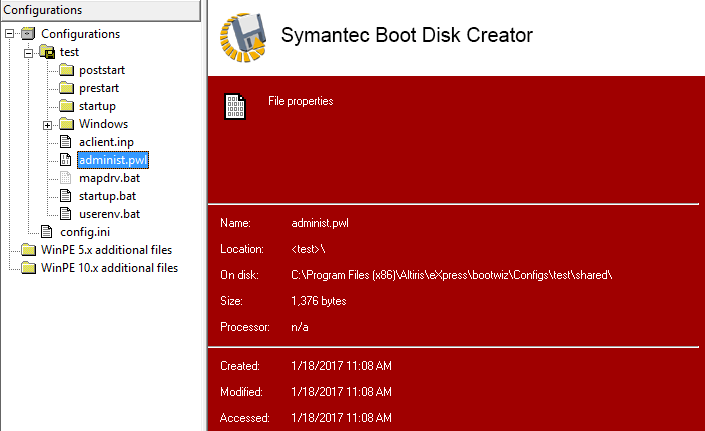Select the userenv.bat file

click(x=109, y=214)
